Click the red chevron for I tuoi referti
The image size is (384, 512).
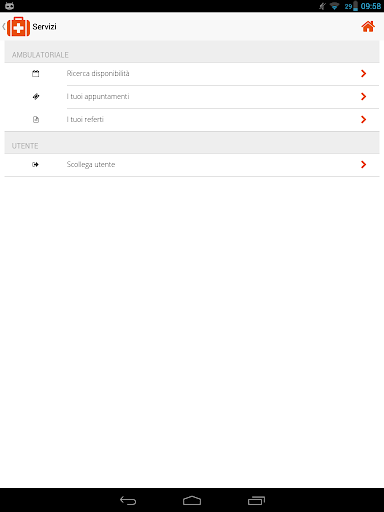pos(363,119)
